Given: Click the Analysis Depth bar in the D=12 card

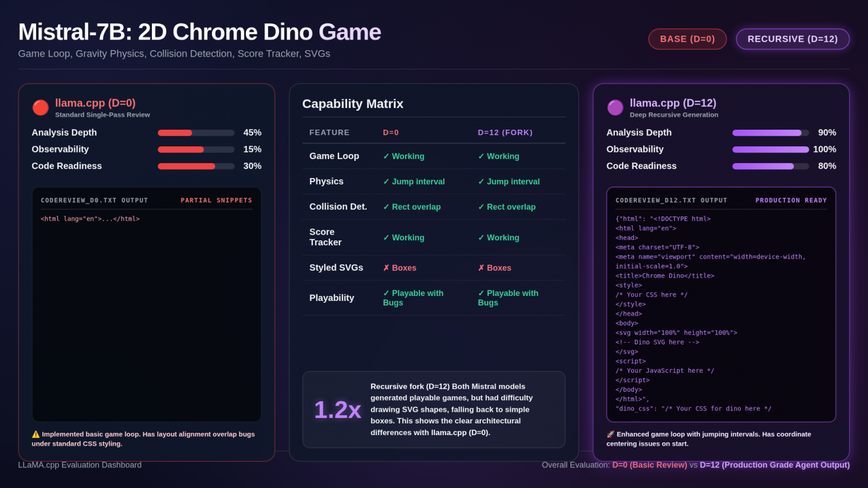Looking at the screenshot, I should tap(771, 133).
